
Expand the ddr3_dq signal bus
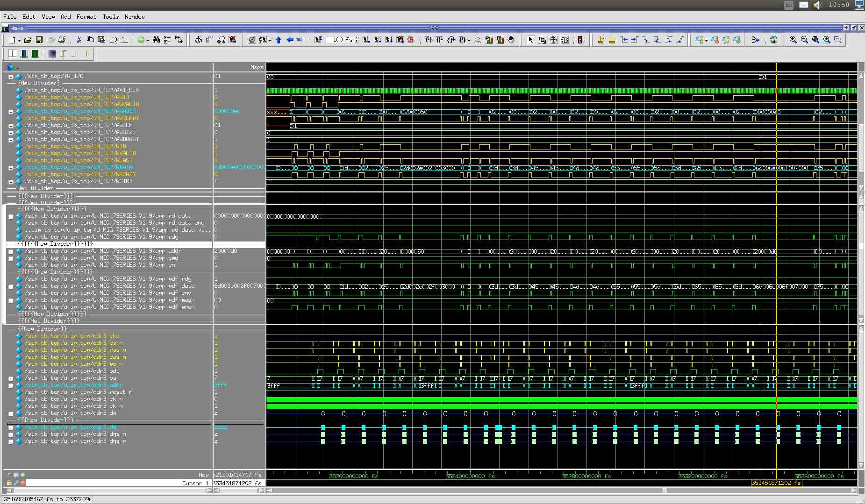11,427
